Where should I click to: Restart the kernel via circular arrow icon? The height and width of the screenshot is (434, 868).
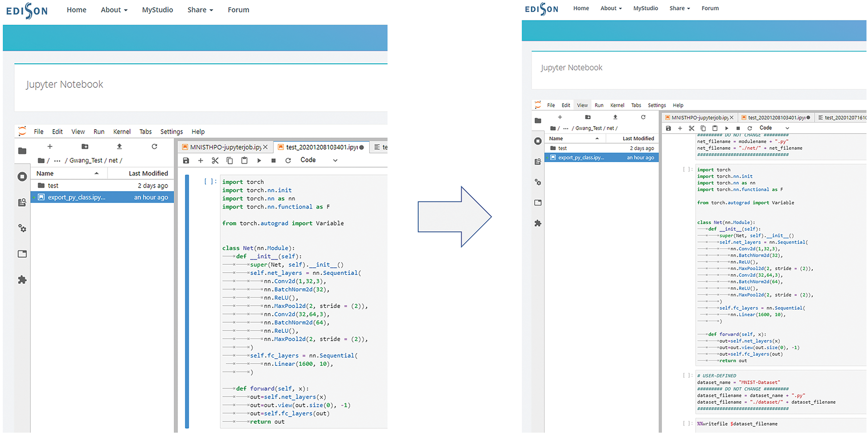pos(288,160)
